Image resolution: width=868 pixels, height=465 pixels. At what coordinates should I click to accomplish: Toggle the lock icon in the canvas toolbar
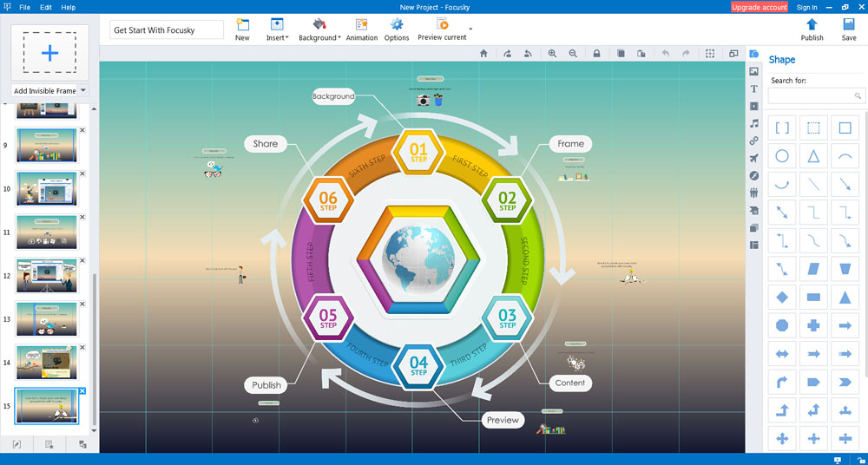(x=597, y=54)
